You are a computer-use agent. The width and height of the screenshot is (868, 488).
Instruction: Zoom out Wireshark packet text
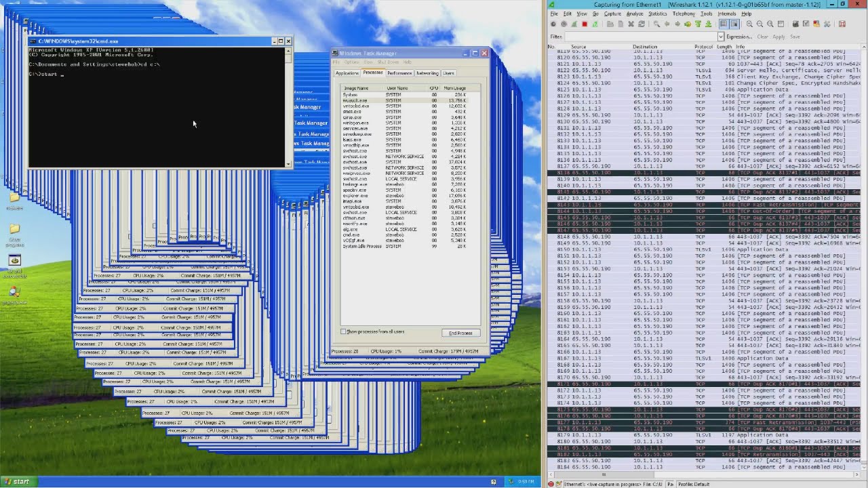tap(759, 24)
